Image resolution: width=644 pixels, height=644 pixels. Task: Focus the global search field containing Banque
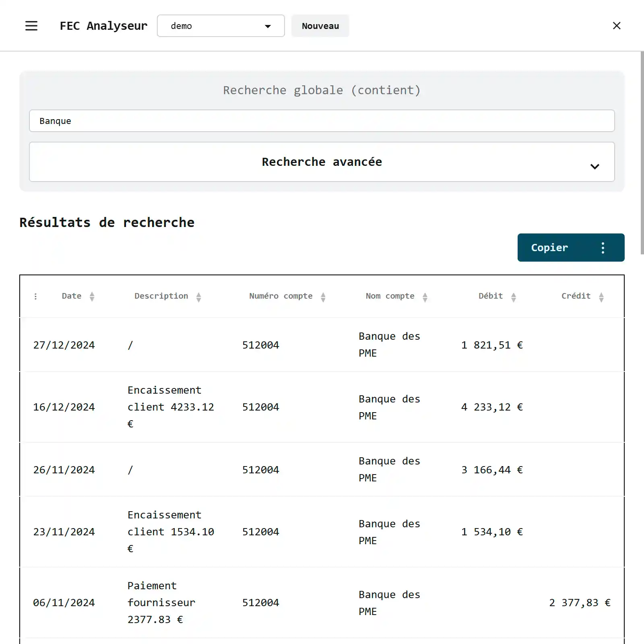[x=321, y=121]
